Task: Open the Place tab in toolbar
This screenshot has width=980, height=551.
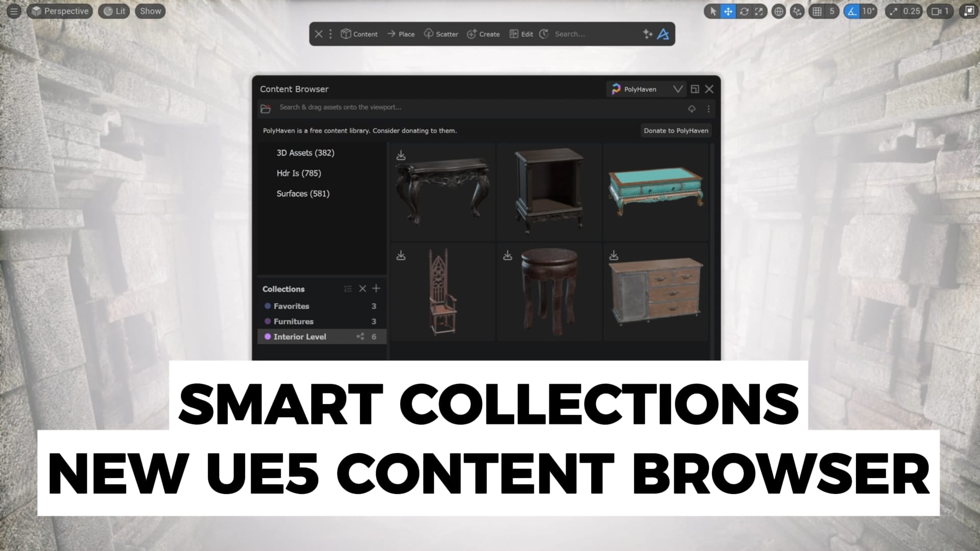Action: tap(401, 34)
